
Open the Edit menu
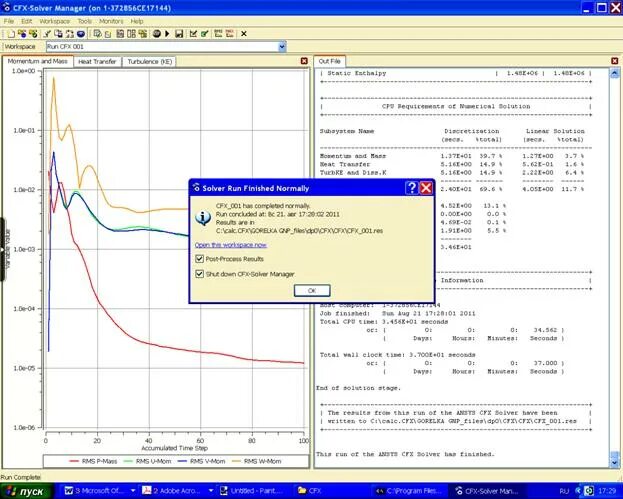[27, 21]
